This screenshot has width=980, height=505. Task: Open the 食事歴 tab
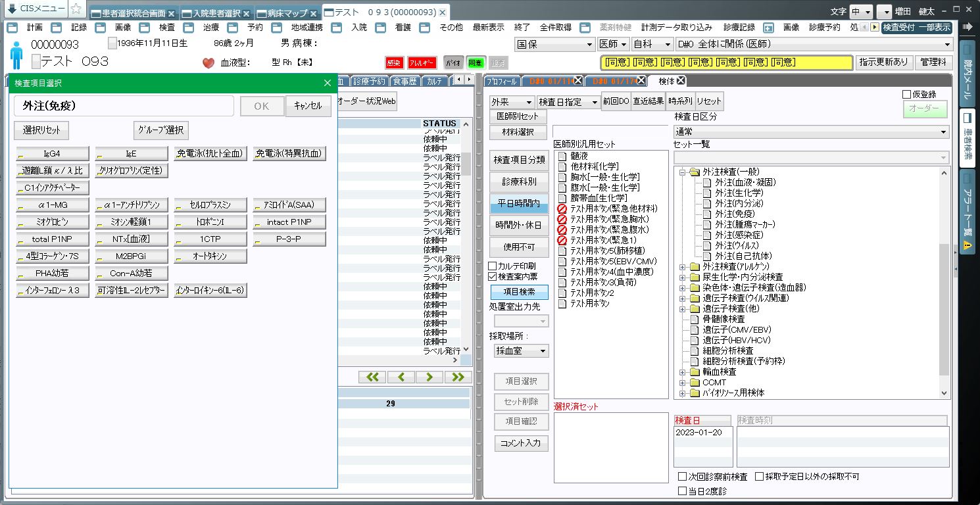[404, 82]
